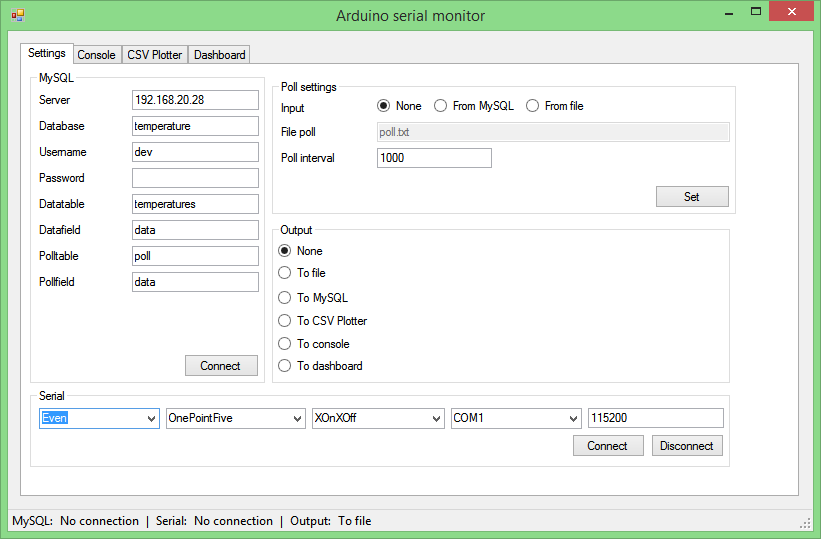Viewport: 822px width, 539px height.
Task: Click the empty Password field
Action: [195, 178]
